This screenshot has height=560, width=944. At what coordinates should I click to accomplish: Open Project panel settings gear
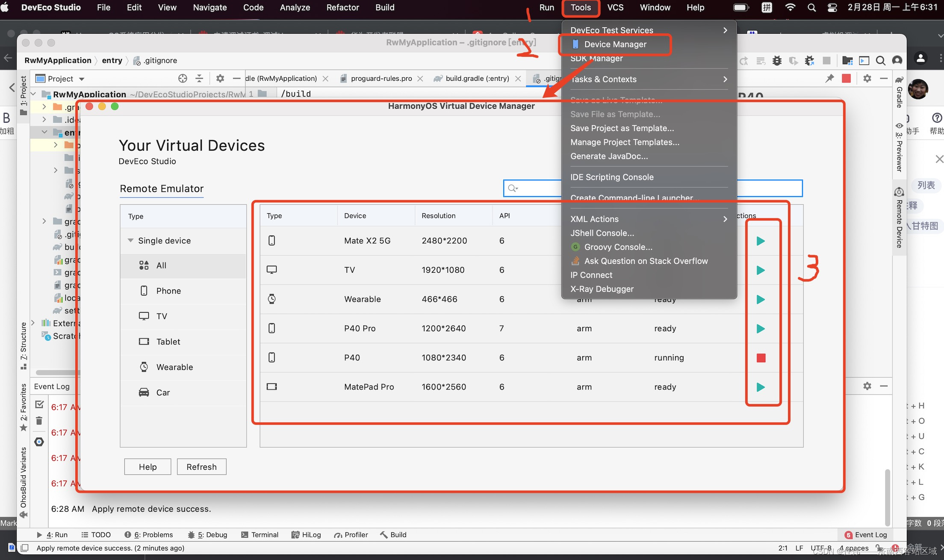(x=220, y=78)
